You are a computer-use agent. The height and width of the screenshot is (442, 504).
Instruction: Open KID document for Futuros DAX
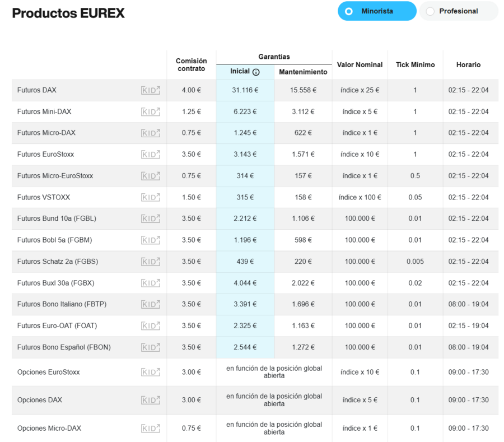pos(151,90)
